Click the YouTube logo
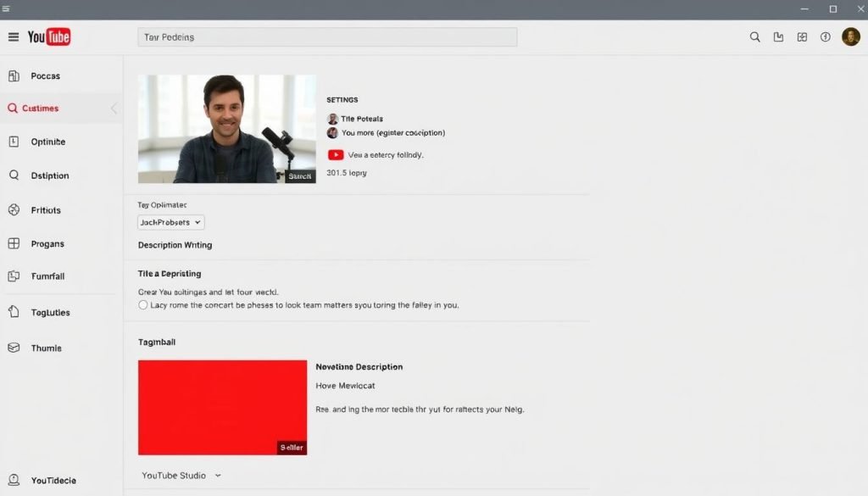Image resolution: width=868 pixels, height=496 pixels. tap(48, 37)
